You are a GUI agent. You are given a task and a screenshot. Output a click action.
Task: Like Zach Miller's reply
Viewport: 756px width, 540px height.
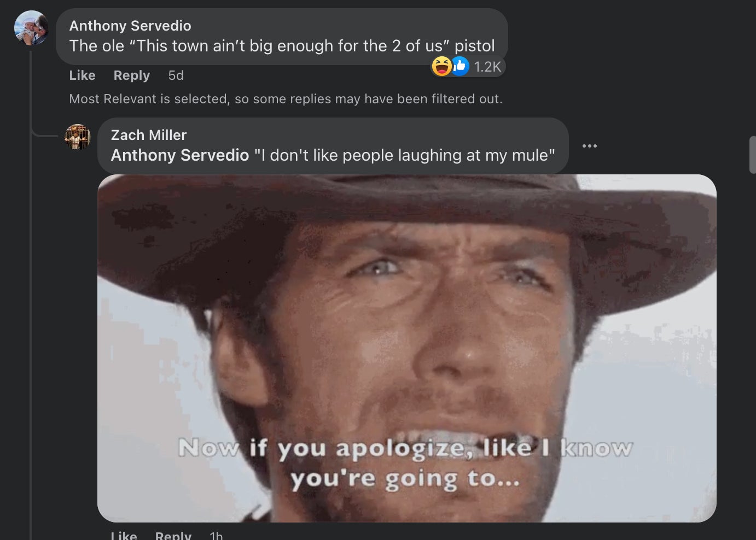click(x=124, y=535)
